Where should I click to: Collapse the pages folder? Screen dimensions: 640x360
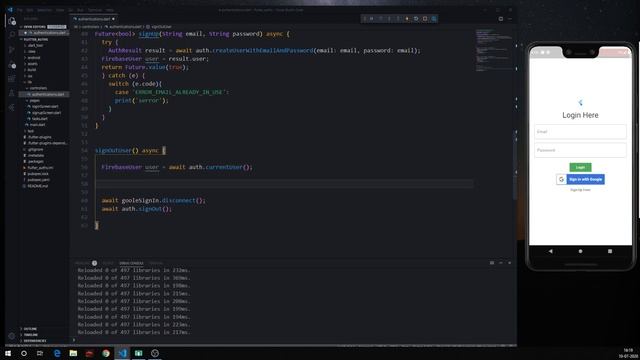(34, 100)
